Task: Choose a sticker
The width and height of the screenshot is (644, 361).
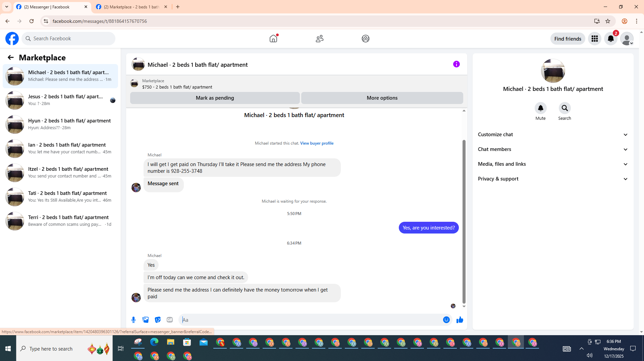Action: [158, 320]
